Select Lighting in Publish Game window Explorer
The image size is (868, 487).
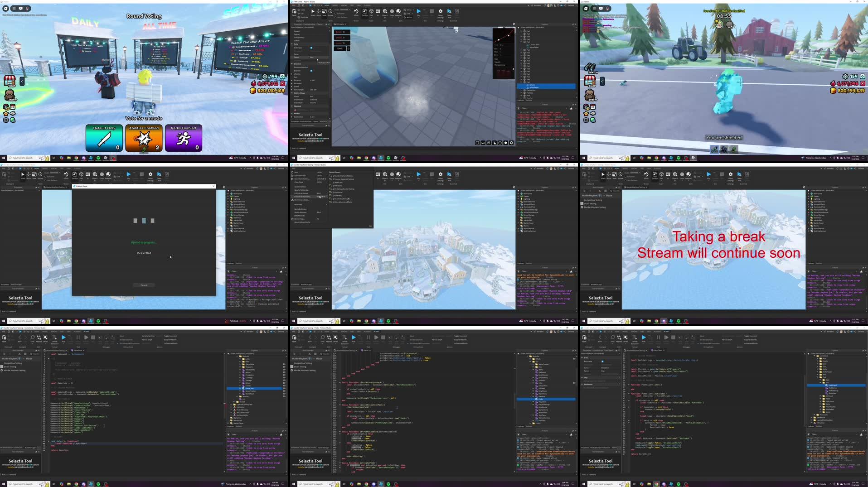[x=237, y=199]
